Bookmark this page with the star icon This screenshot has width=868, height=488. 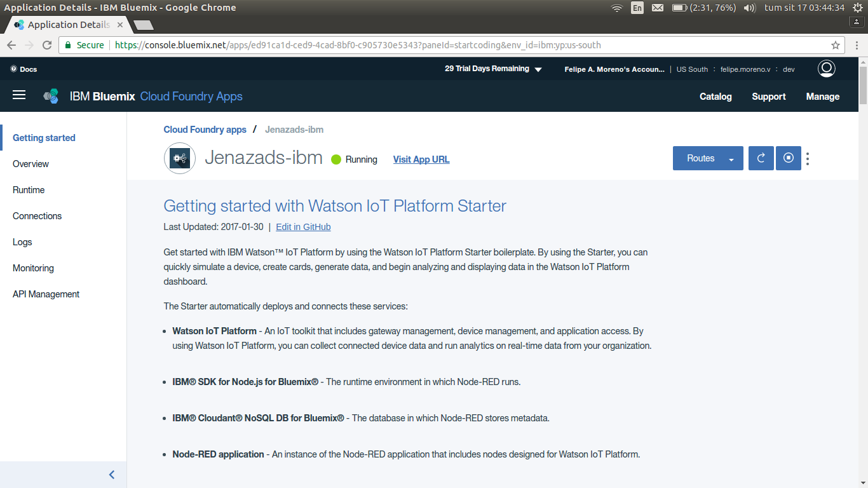click(x=836, y=45)
